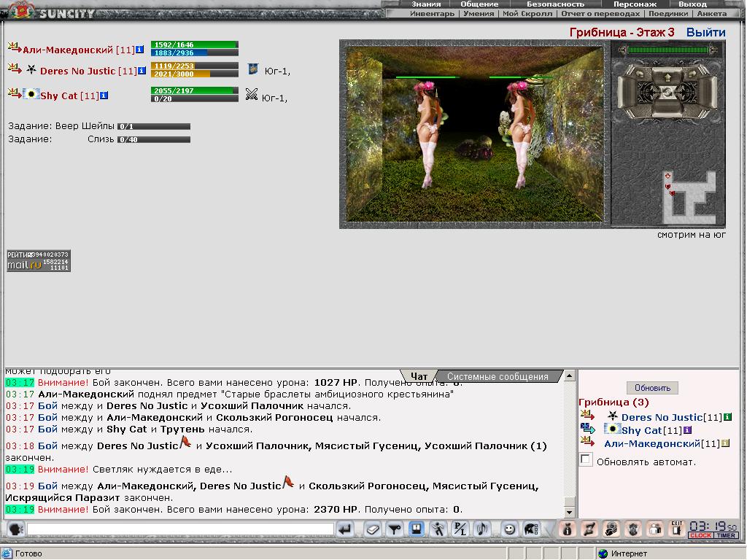Image resolution: width=747 pixels, height=560 pixels.
Task: Click the Выйти link to leave dungeon
Action: pos(706,32)
